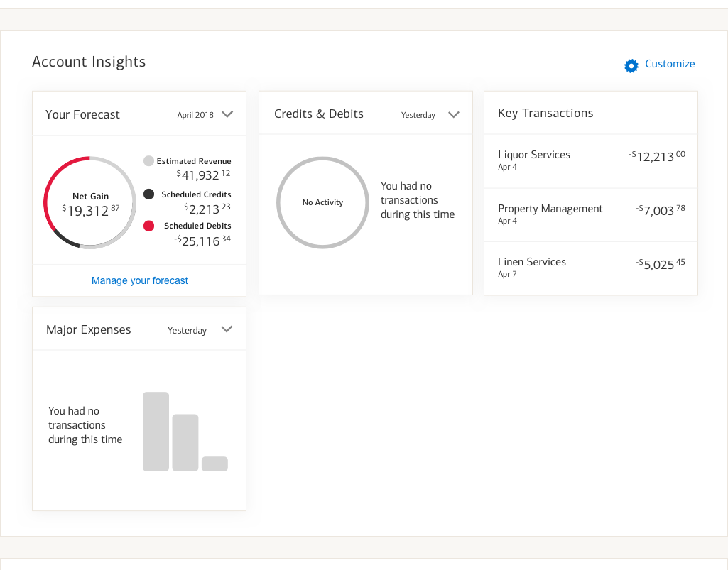
Task: Click the No Activity circle graphic
Action: [322, 202]
